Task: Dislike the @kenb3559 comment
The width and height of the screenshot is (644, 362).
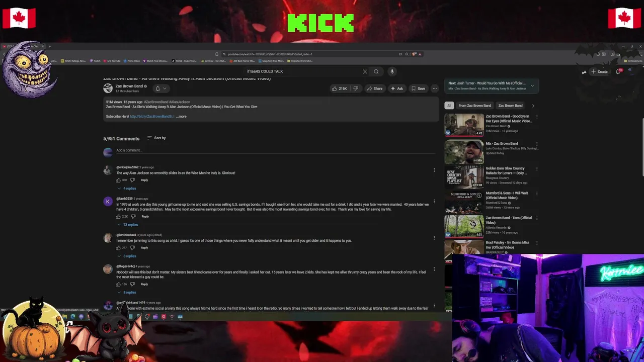Action: click(133, 216)
